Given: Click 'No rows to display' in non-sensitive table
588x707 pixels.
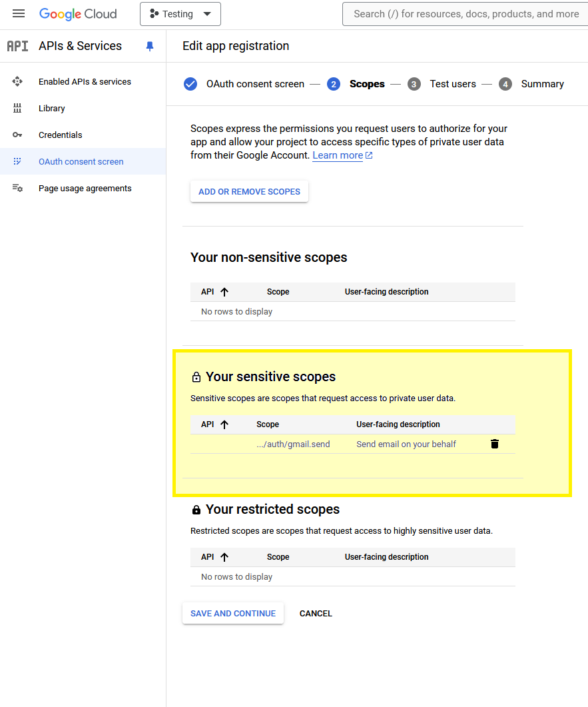Looking at the screenshot, I should [236, 312].
